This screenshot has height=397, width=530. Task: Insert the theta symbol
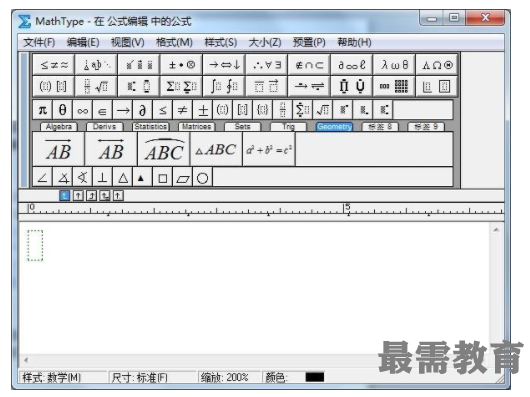click(x=63, y=110)
